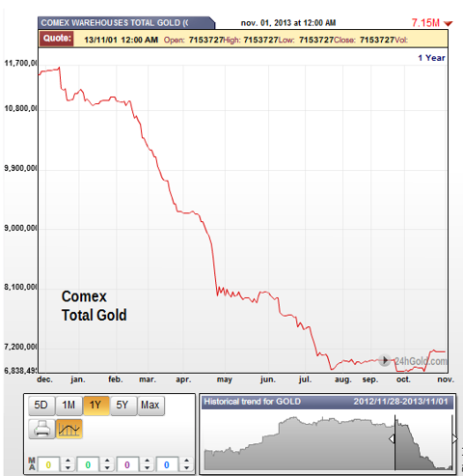463x476 pixels.
Task: Select the right range handle in historical trend
Action: (454, 438)
